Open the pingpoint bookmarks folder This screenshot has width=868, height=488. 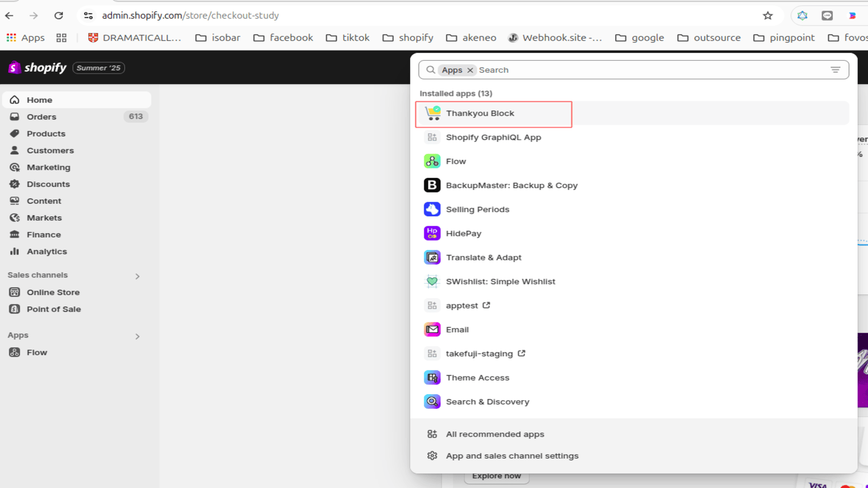(x=784, y=37)
